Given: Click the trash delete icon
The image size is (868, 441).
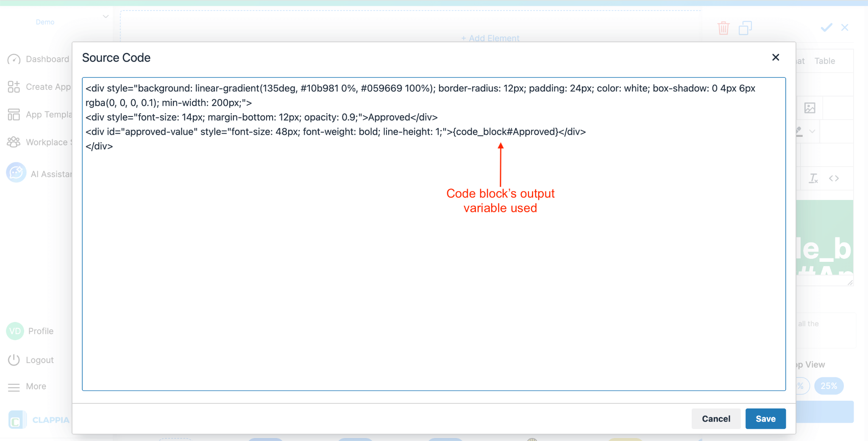Looking at the screenshot, I should point(723,28).
